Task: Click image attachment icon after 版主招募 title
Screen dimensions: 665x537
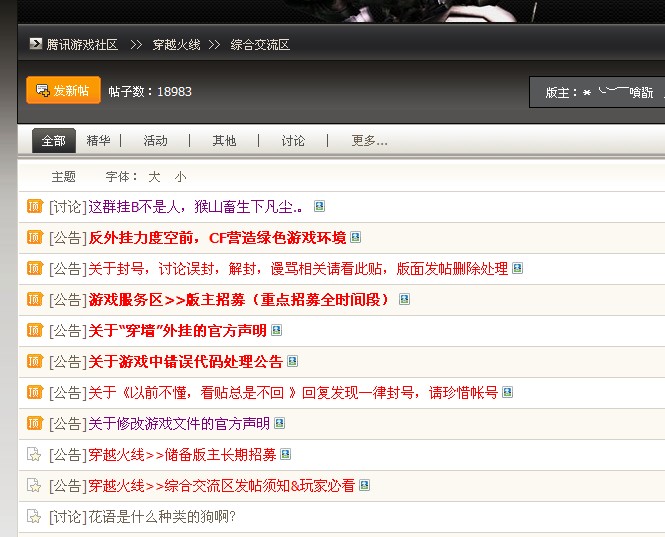Action: 405,299
